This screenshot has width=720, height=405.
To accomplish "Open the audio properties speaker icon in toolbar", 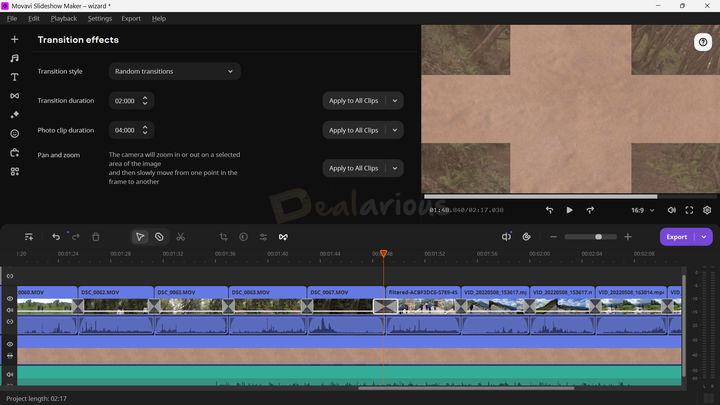I will coord(506,237).
